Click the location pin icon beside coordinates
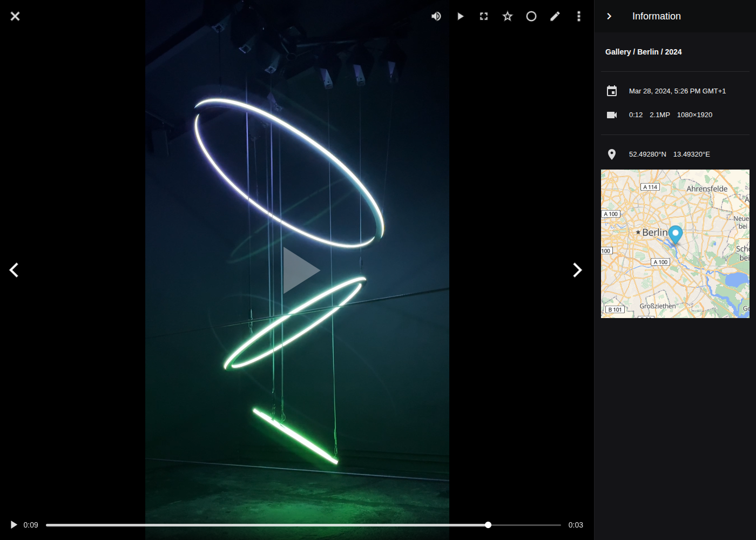The image size is (756, 540). point(612,154)
